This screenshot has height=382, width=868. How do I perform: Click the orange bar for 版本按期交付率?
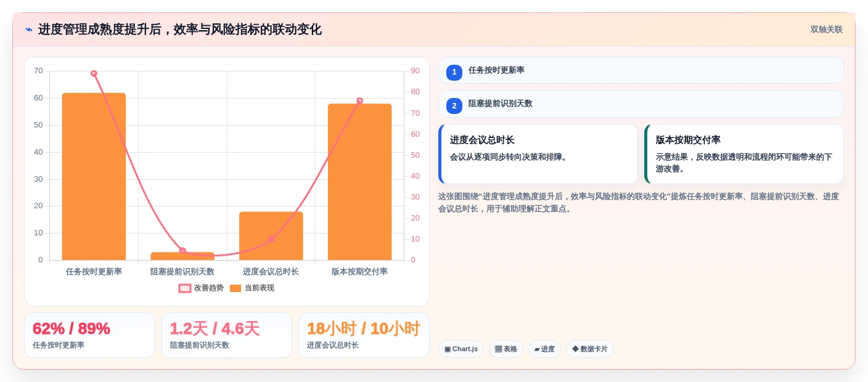(359, 182)
